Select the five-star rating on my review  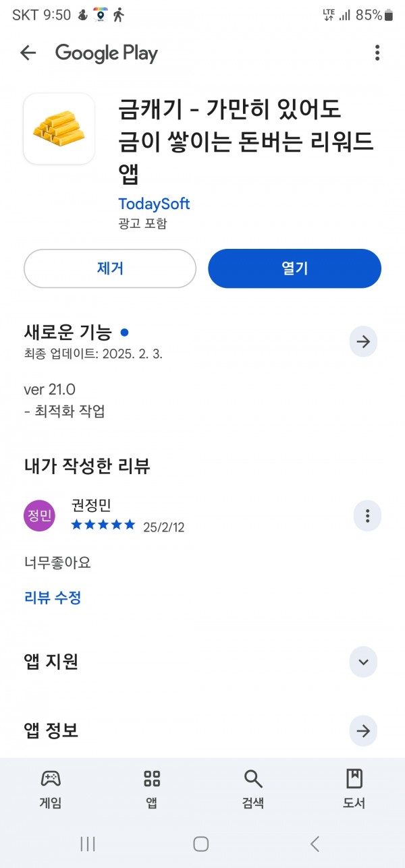point(103,525)
